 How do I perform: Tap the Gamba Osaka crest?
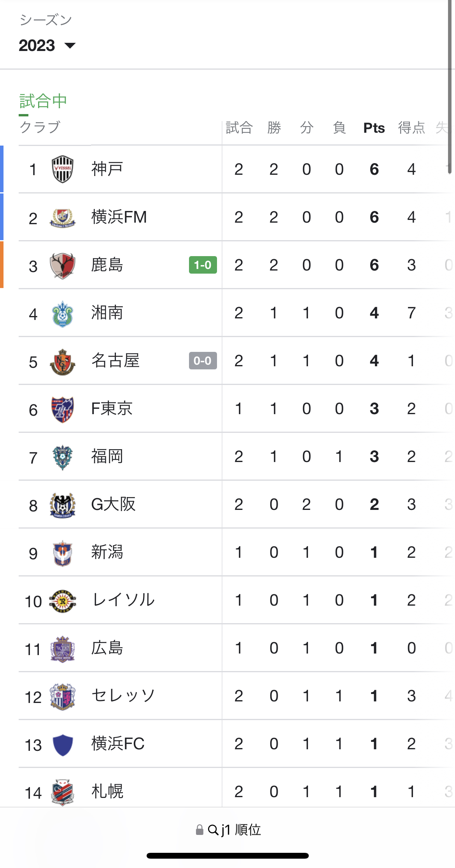click(62, 505)
